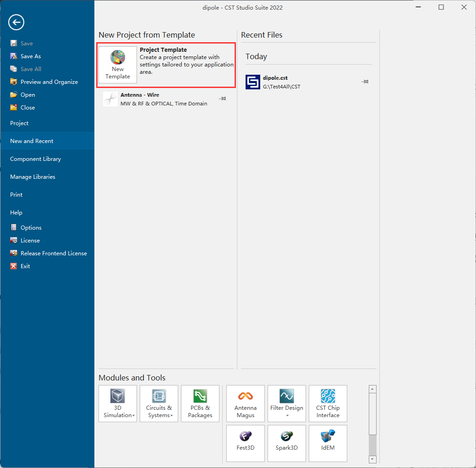
Task: Maximize the CST Studio Suite window
Action: (441, 7)
